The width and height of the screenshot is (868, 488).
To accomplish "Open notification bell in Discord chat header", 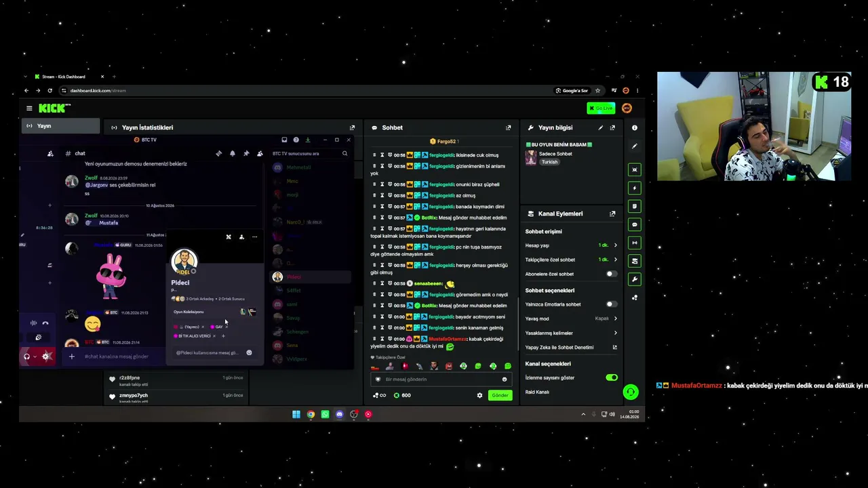I will point(233,154).
